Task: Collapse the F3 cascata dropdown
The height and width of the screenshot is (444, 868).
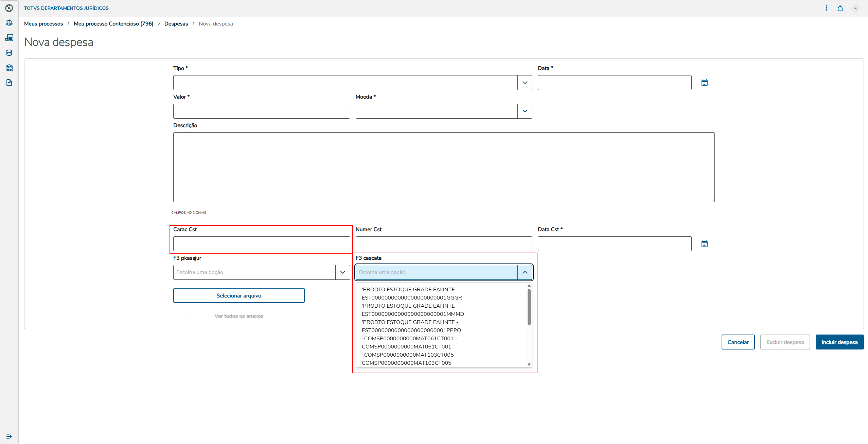Action: pos(525,272)
